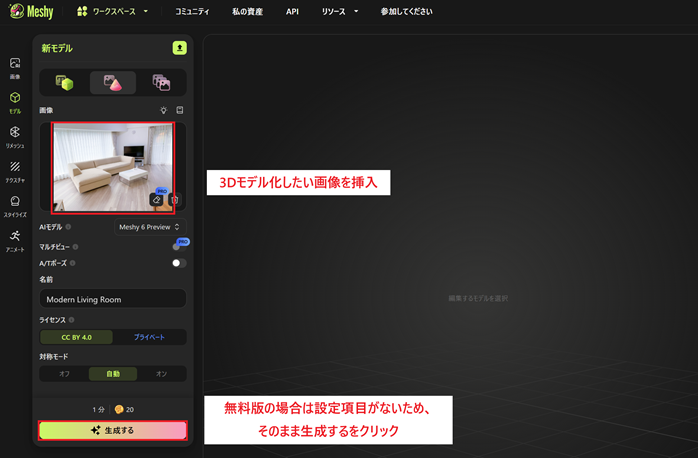
Task: Open the テクスチャ tool in sidebar
Action: tap(15, 172)
